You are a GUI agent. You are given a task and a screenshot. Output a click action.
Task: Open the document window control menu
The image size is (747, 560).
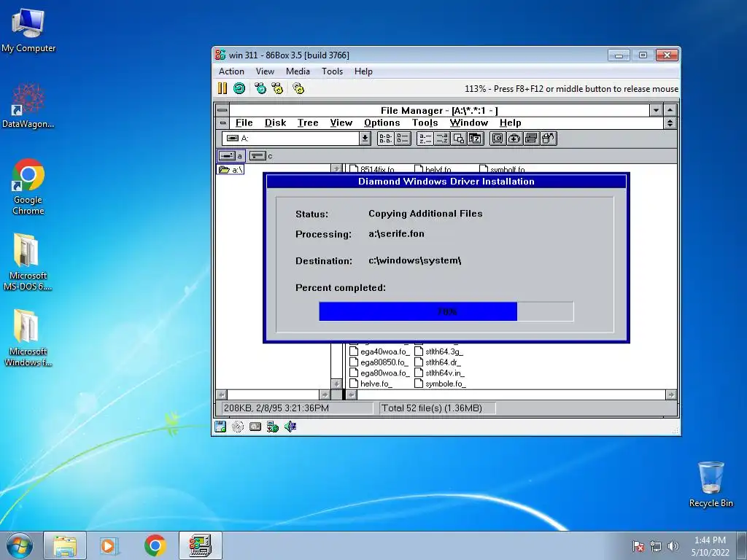[222, 122]
